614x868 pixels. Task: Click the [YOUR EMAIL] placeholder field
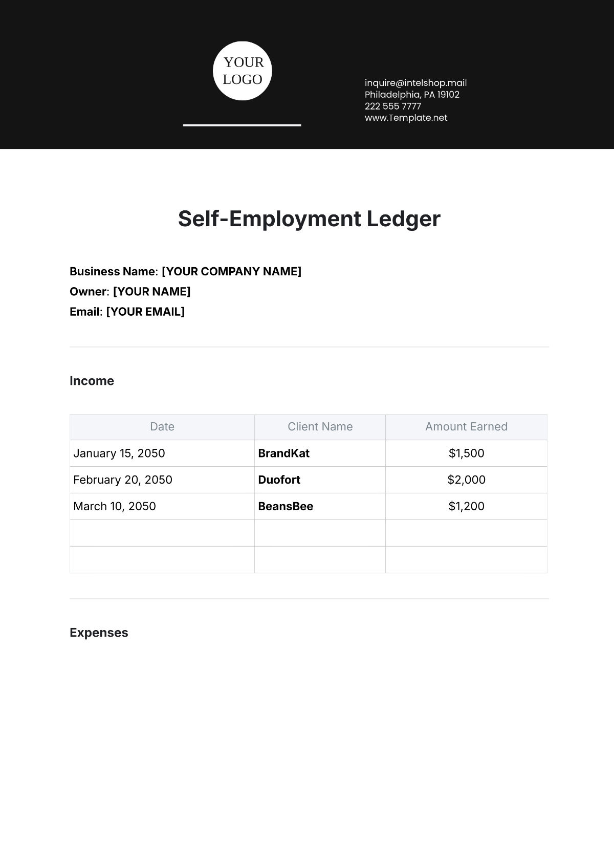145,312
